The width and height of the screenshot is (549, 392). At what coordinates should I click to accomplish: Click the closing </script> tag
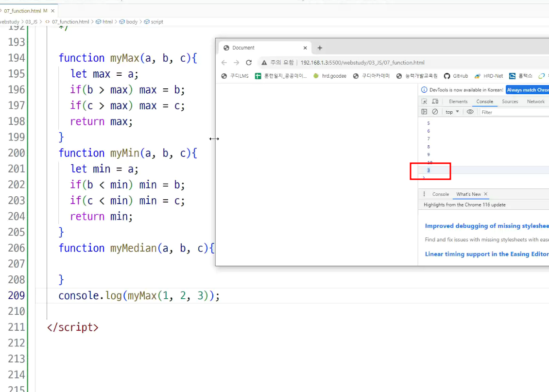(x=73, y=327)
